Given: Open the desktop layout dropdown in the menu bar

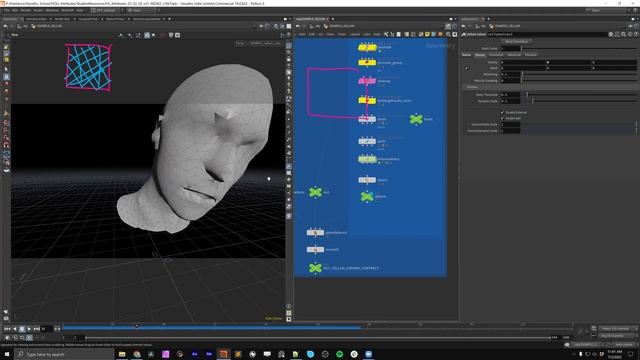Looking at the screenshot, I should (106, 10).
